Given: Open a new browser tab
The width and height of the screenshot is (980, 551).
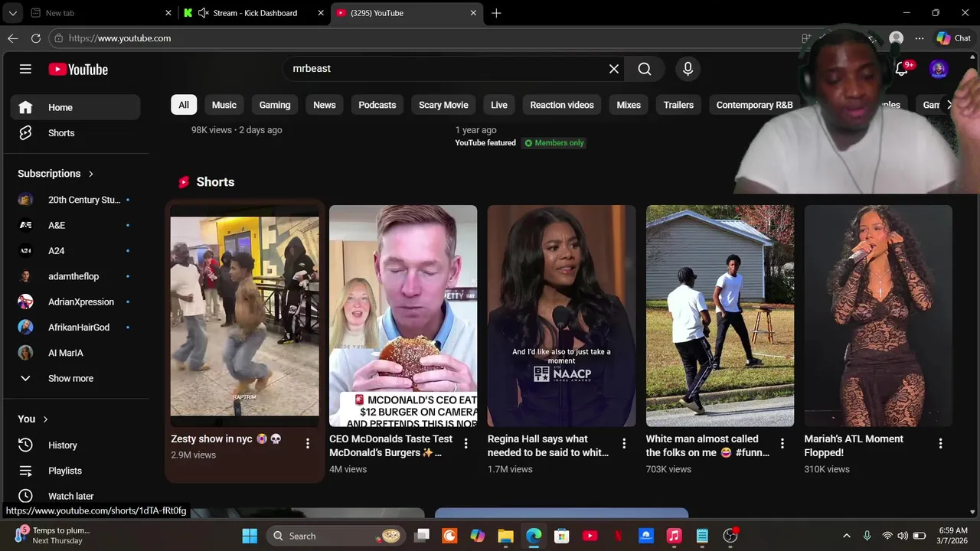Looking at the screenshot, I should tap(496, 13).
